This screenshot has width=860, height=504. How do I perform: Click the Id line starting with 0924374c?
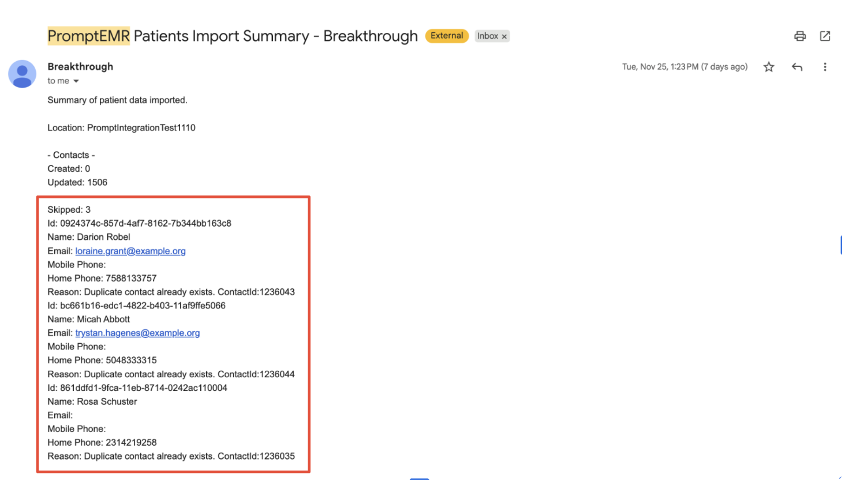pos(139,223)
